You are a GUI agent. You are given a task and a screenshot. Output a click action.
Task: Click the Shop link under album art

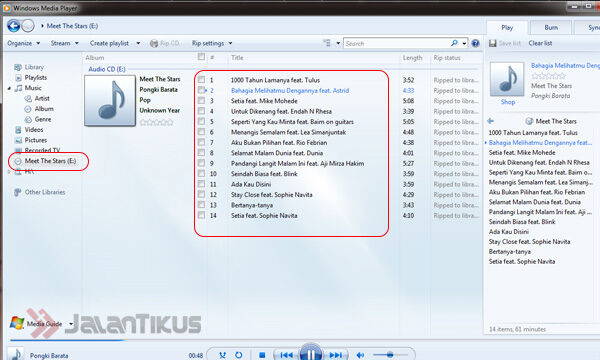point(508,102)
